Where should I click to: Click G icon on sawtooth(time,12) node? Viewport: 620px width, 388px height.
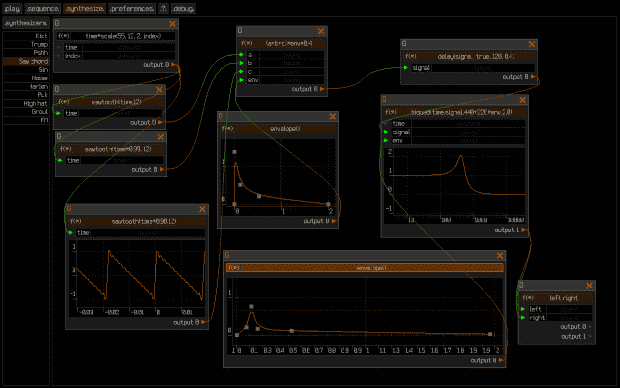tap(57, 89)
